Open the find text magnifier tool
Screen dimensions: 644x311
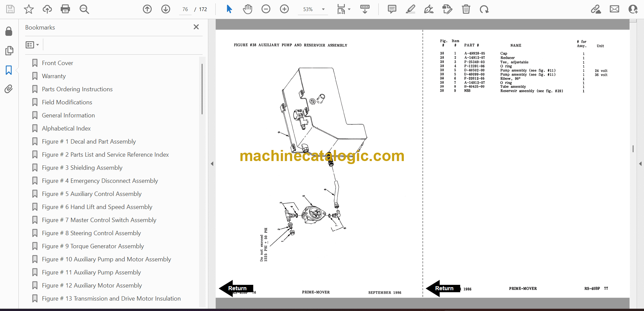[84, 9]
